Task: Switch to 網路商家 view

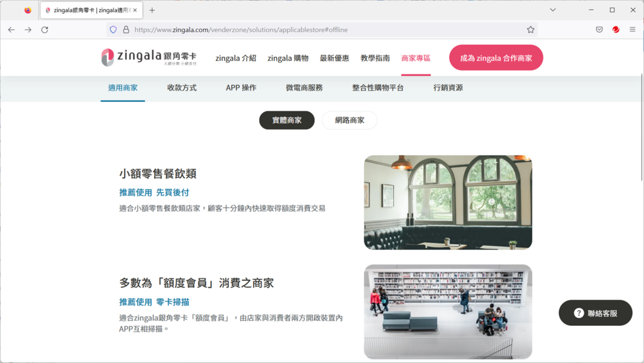Action: (350, 120)
